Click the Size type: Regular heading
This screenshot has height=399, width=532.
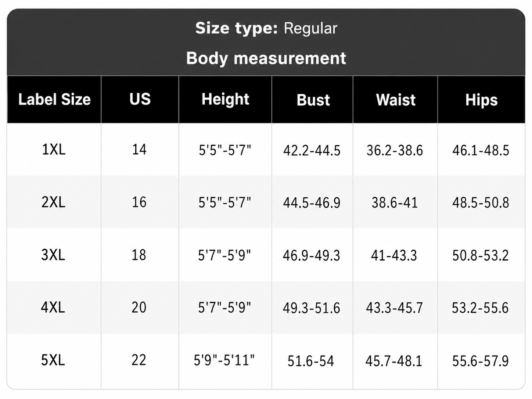click(266, 28)
